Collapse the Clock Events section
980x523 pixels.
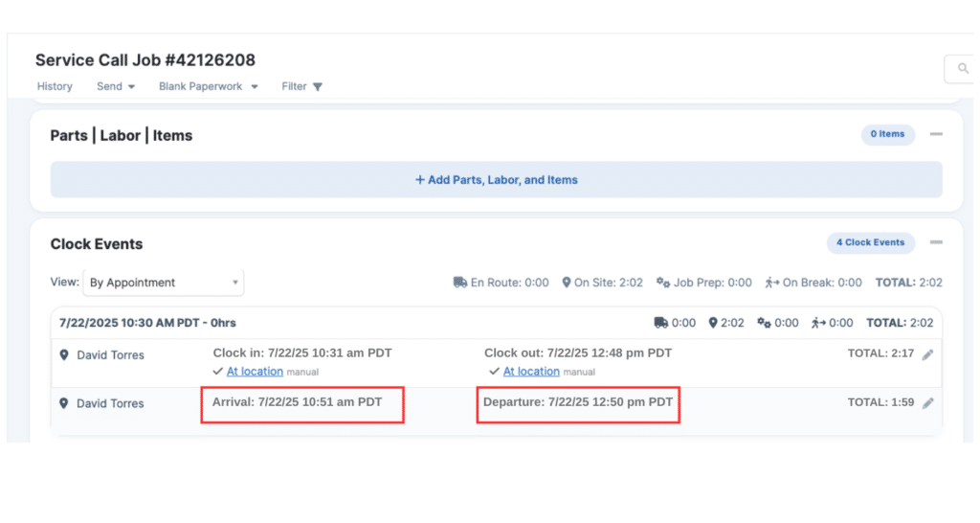click(936, 242)
